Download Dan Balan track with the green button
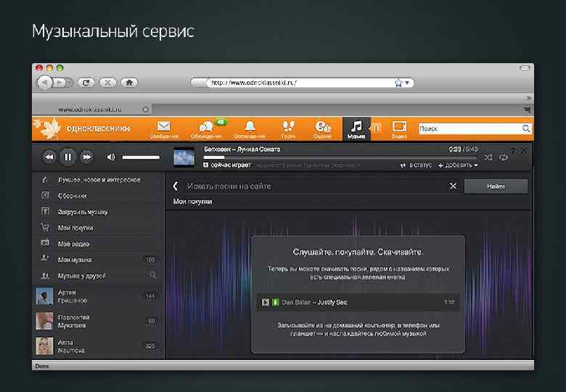Image resolution: width=566 pixels, height=392 pixels. point(275,302)
